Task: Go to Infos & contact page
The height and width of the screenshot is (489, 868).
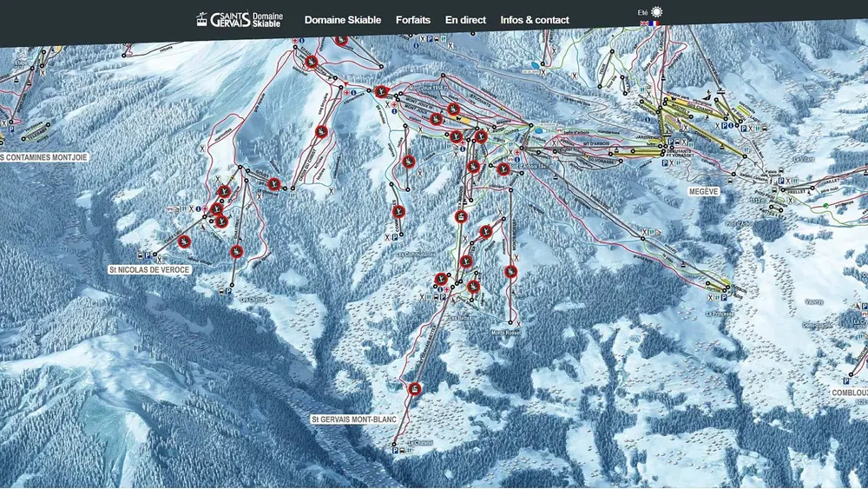Action: click(x=535, y=20)
